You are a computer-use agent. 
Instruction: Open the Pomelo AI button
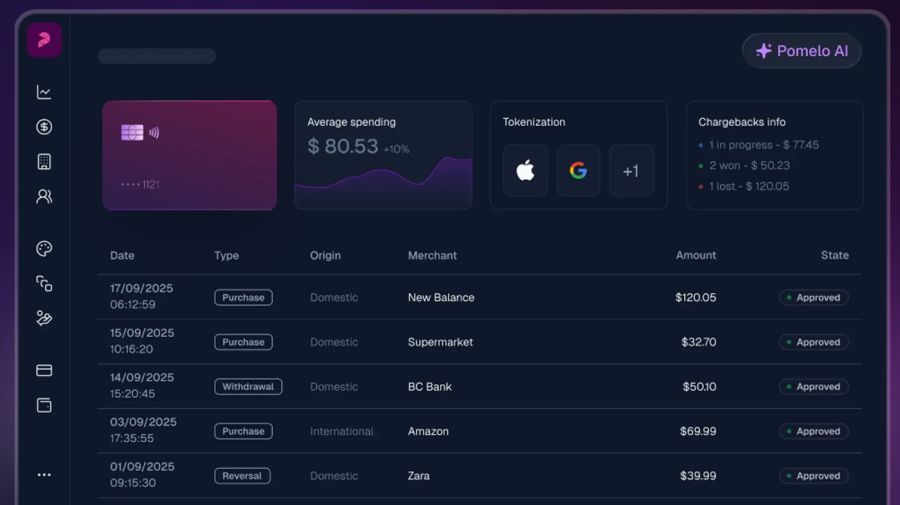click(x=801, y=51)
